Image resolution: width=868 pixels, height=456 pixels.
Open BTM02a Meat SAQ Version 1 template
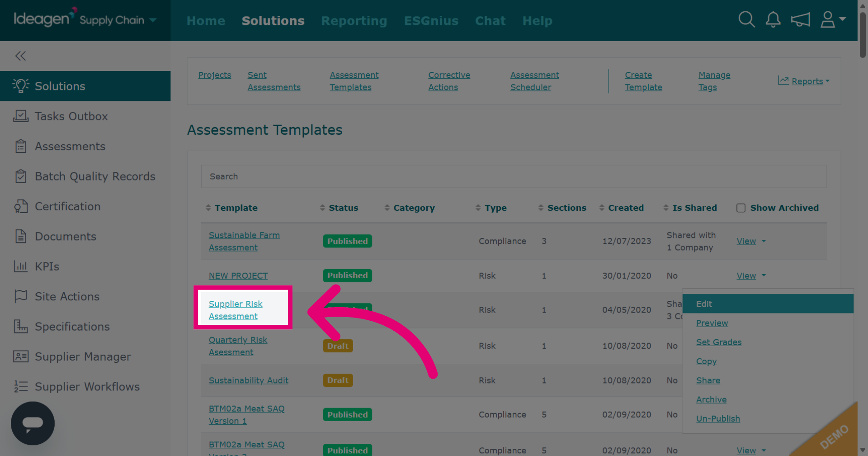246,414
